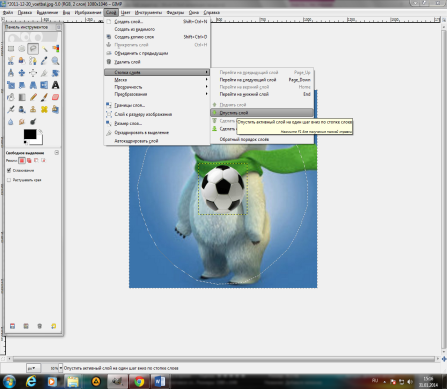Select the Move tool
447x389 pixels.
click(x=22, y=73)
